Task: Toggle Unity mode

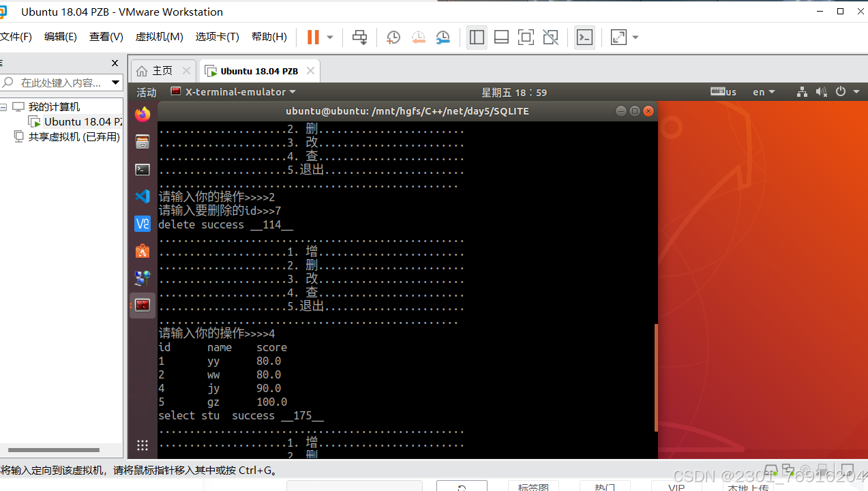Action: pos(550,38)
